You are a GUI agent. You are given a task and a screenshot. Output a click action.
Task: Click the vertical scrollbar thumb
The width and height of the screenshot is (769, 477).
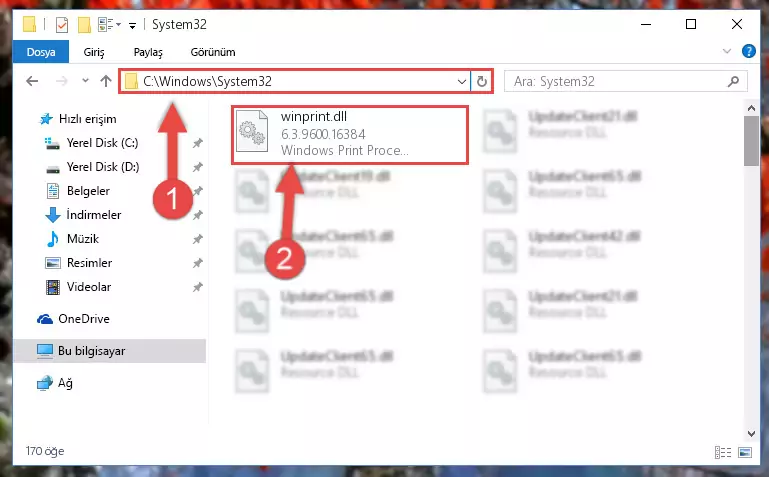coord(751,141)
